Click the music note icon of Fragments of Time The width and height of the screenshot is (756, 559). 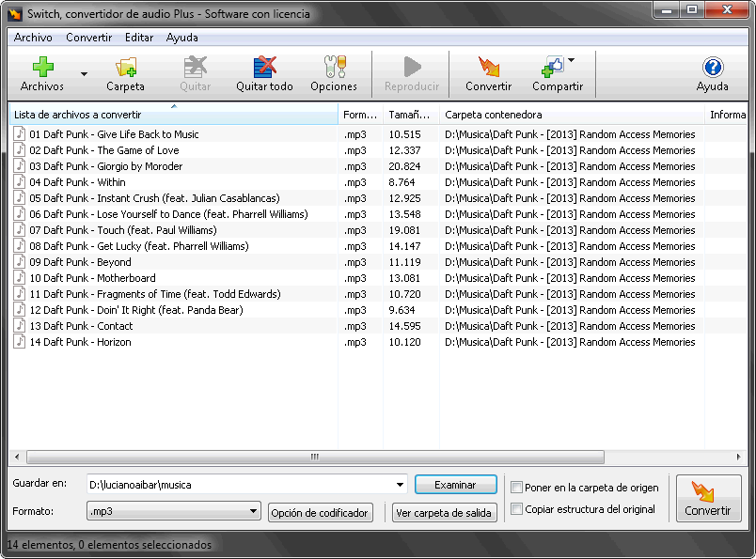click(x=20, y=293)
